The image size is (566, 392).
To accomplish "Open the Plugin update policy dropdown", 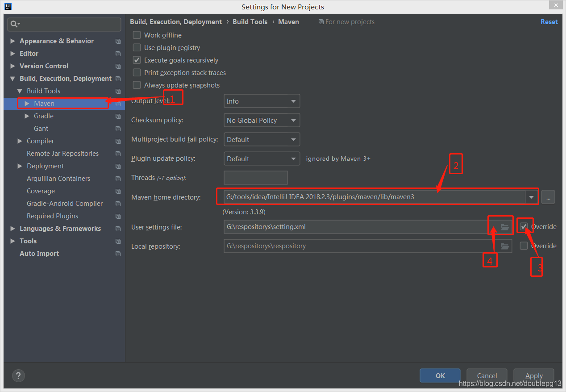I will (262, 159).
